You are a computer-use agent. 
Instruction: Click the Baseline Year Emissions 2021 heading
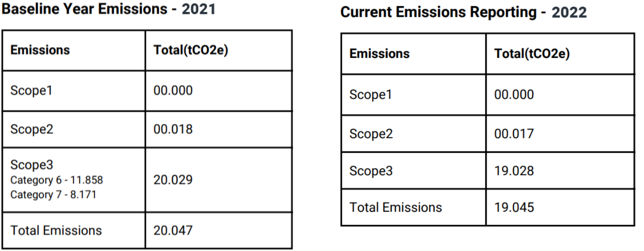pyautogui.click(x=109, y=9)
